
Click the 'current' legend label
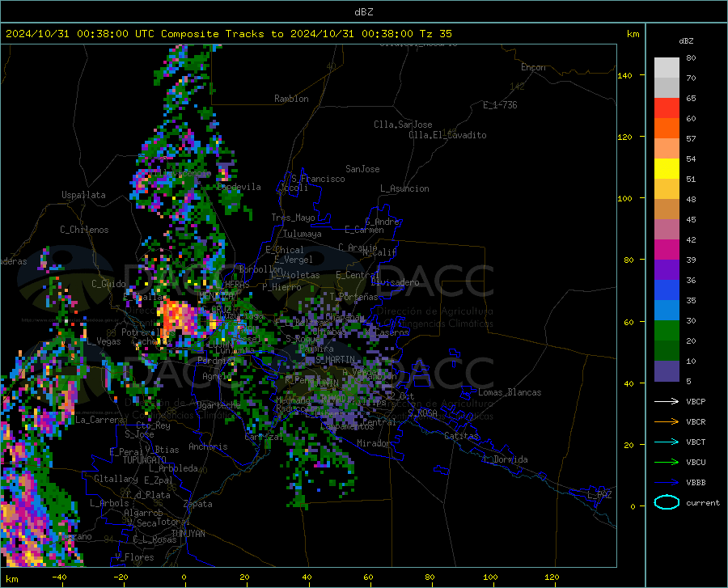pos(703,502)
